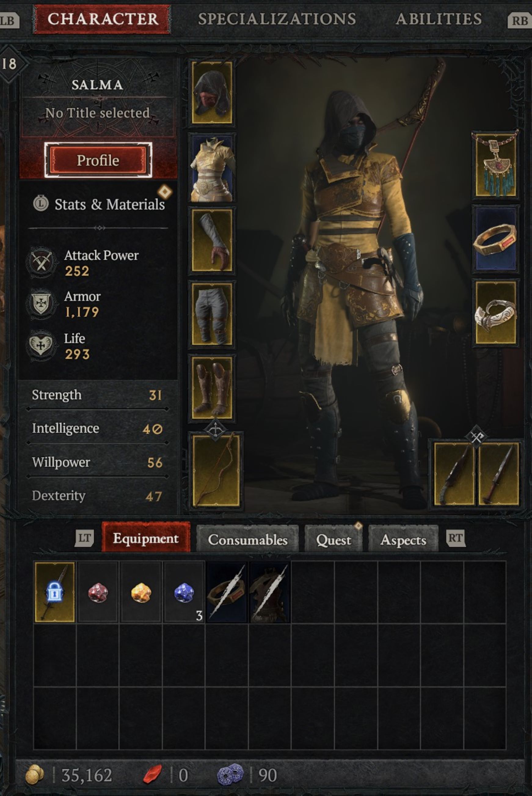Open the Aspects inventory tab
The height and width of the screenshot is (796, 532).
click(x=403, y=540)
